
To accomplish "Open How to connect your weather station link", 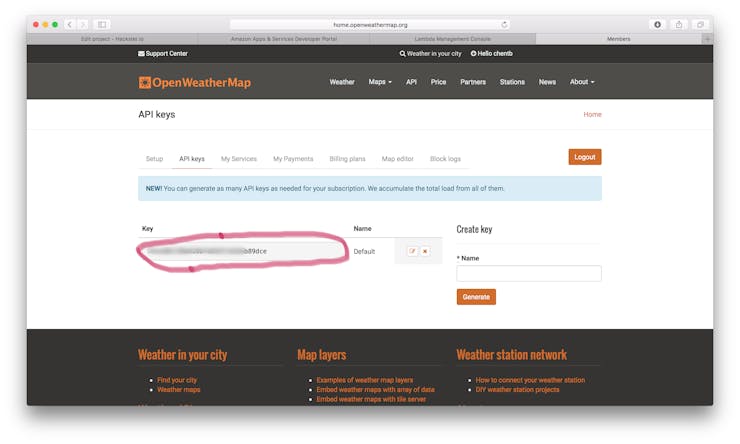I will pyautogui.click(x=530, y=380).
